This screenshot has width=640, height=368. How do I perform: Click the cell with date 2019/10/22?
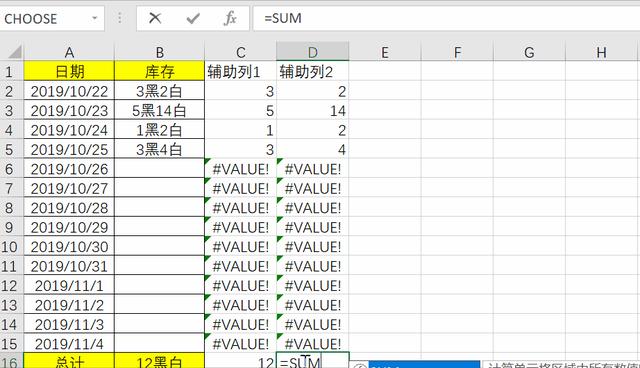click(x=69, y=91)
